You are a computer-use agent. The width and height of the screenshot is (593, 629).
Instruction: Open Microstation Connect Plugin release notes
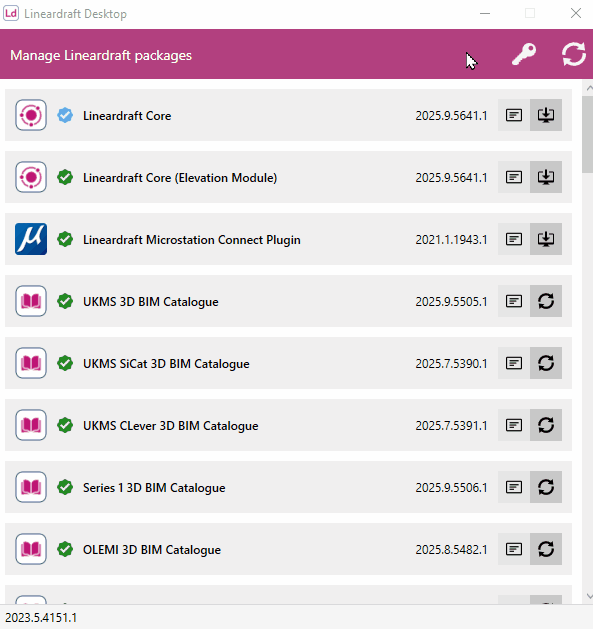click(x=514, y=239)
